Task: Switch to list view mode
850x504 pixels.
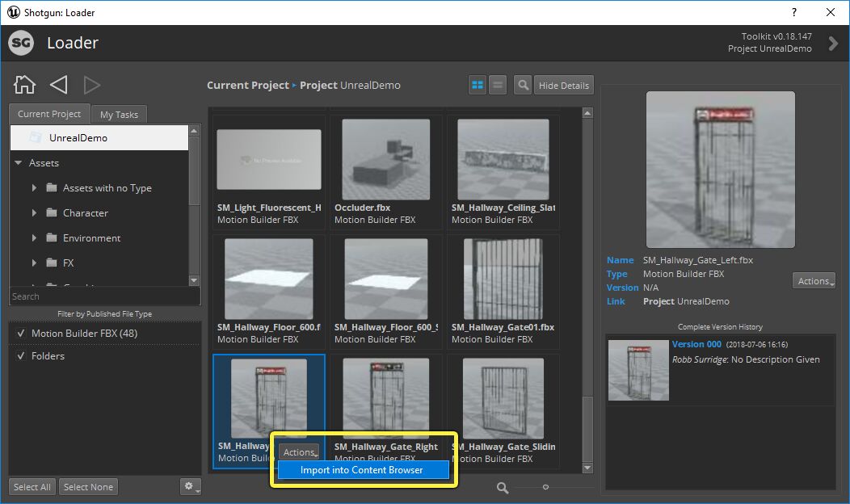Action: 498,85
